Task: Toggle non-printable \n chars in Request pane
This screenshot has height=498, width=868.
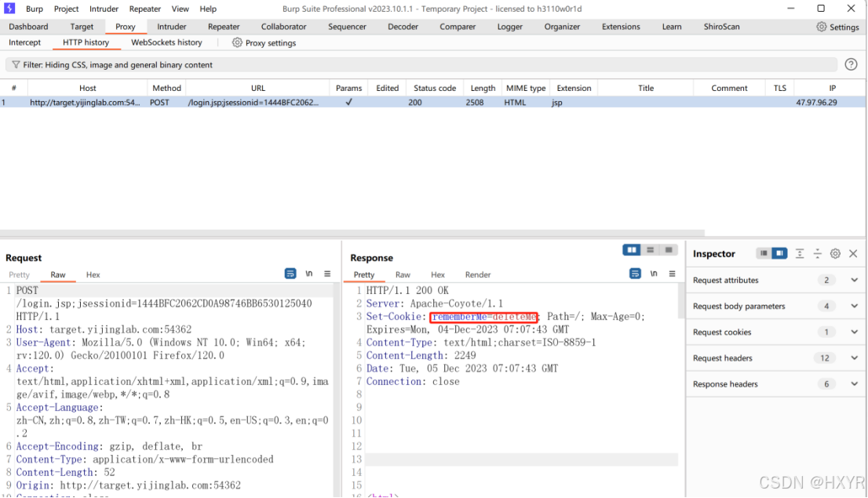Action: [309, 274]
